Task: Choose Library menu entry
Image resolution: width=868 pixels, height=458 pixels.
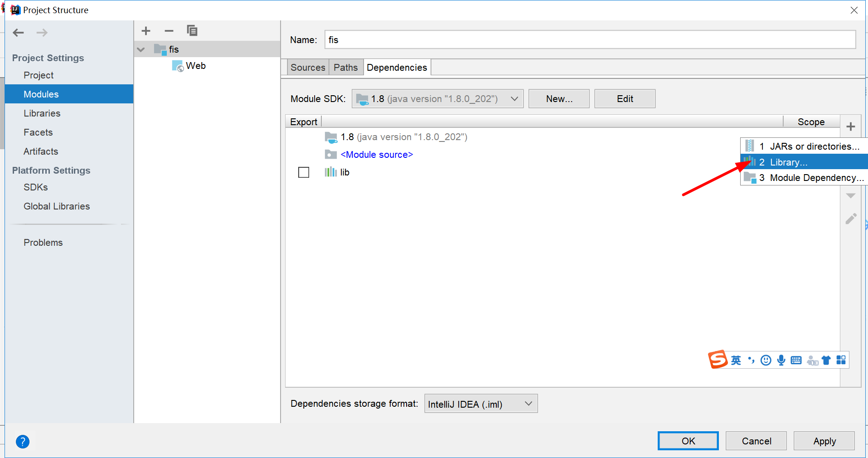Action: tap(804, 162)
